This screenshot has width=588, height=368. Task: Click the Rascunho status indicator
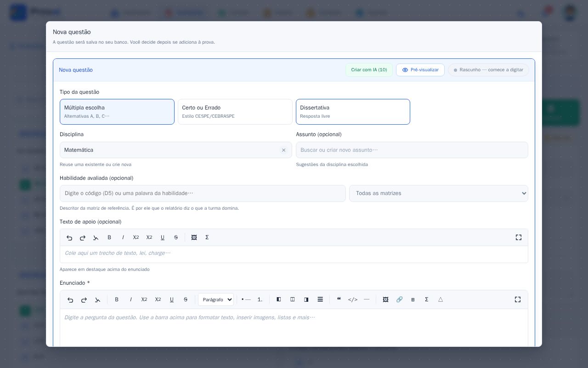tap(488, 70)
